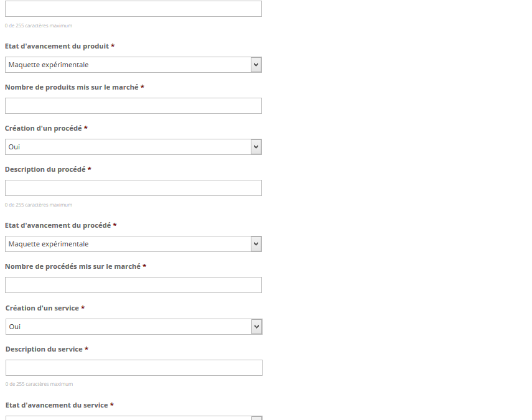
Task: Click the 'Description du procédé' label
Action: point(45,169)
